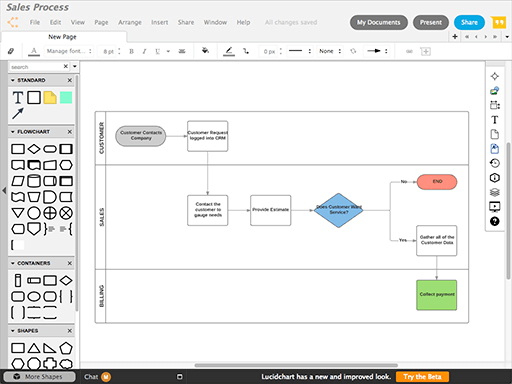Screen dimensions: 512x384
Task: Open the presentation mode icon in right sidebar
Action: click(495, 207)
